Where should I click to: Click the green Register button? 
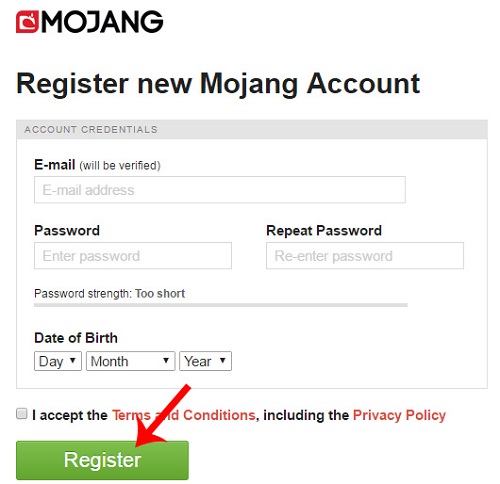(102, 460)
